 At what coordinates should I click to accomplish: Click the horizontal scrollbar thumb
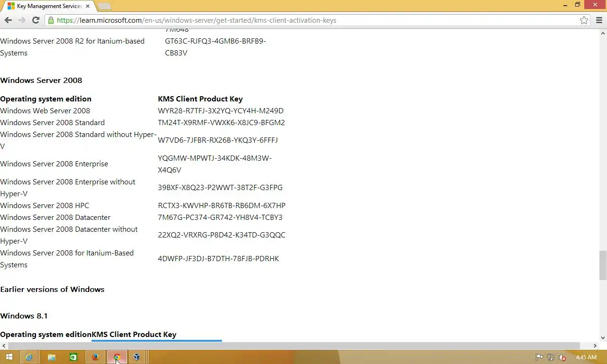point(294,346)
